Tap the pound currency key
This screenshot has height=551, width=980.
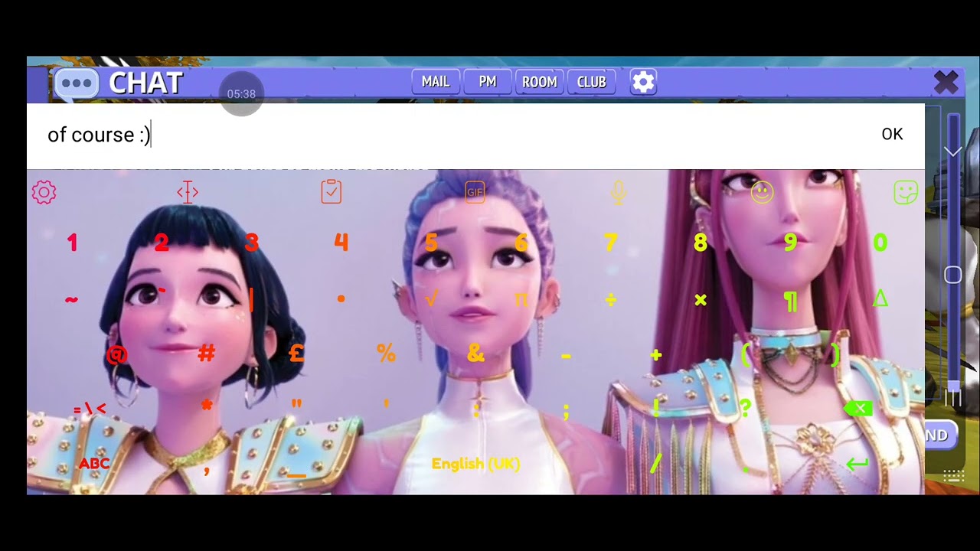(296, 354)
